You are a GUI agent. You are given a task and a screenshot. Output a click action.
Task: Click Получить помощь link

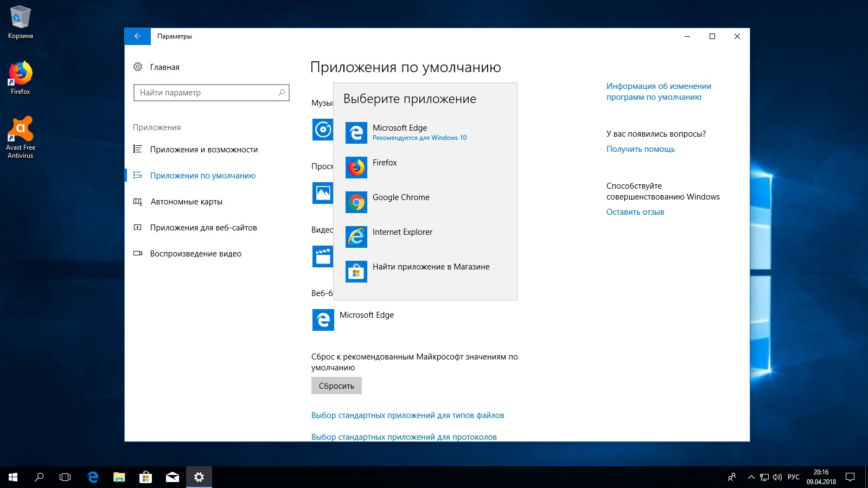pyautogui.click(x=641, y=149)
